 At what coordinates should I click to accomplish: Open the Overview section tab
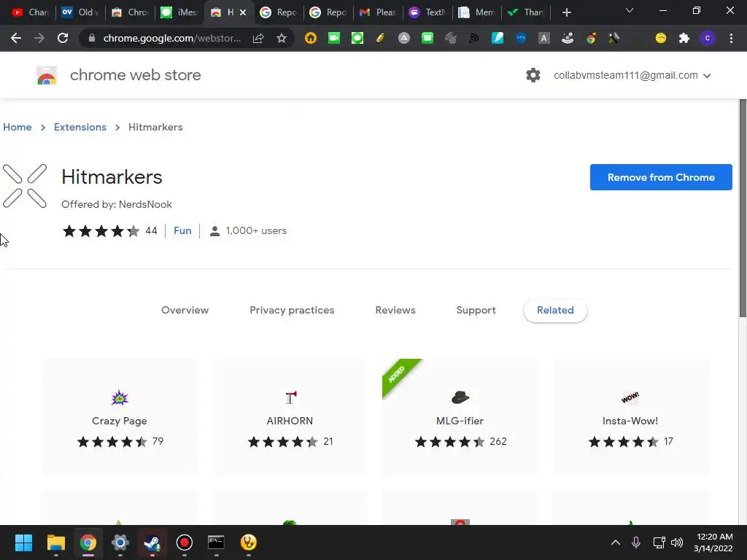coord(185,310)
